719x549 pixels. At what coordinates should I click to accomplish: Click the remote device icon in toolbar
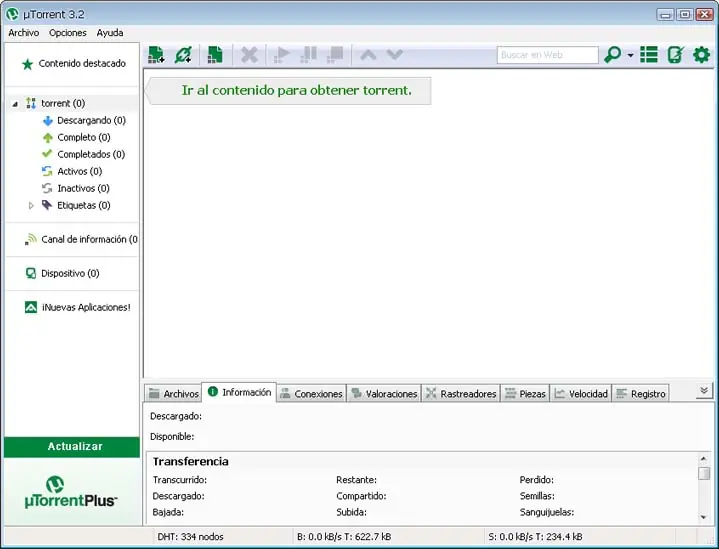(x=675, y=55)
